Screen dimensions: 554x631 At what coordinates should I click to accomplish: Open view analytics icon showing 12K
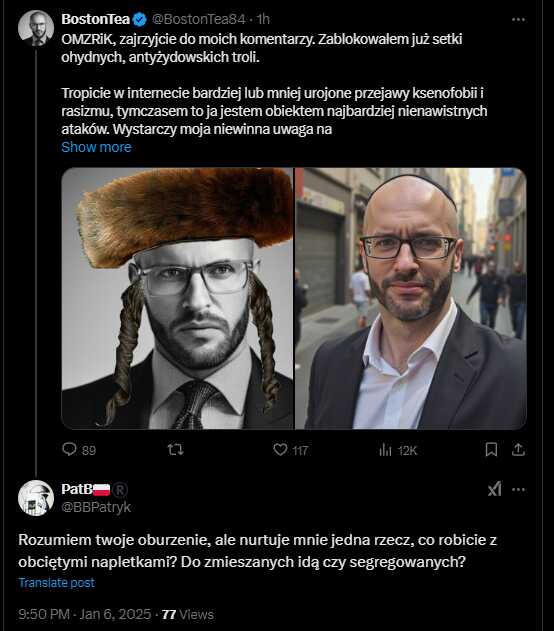click(385, 450)
